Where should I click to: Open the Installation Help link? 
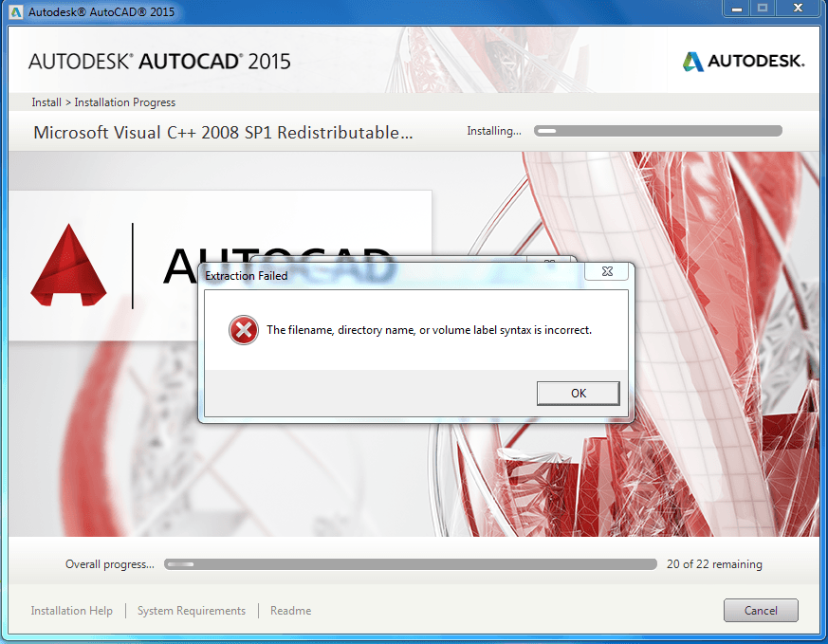(x=71, y=611)
